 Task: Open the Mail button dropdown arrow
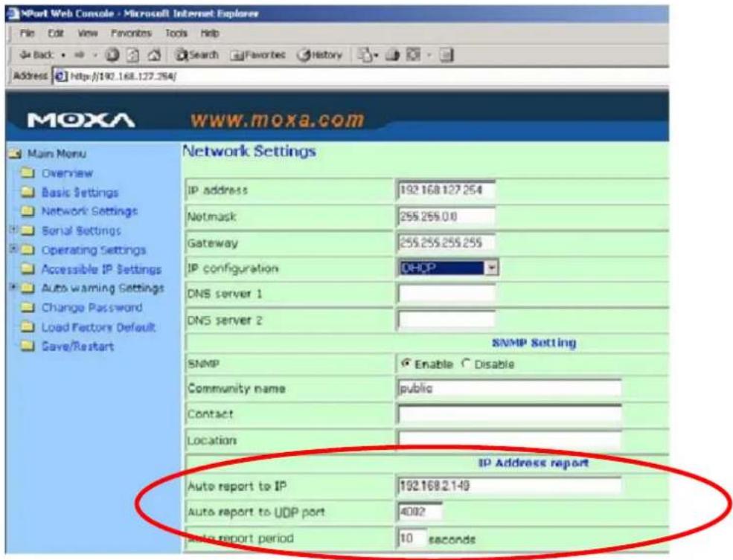tap(375, 56)
